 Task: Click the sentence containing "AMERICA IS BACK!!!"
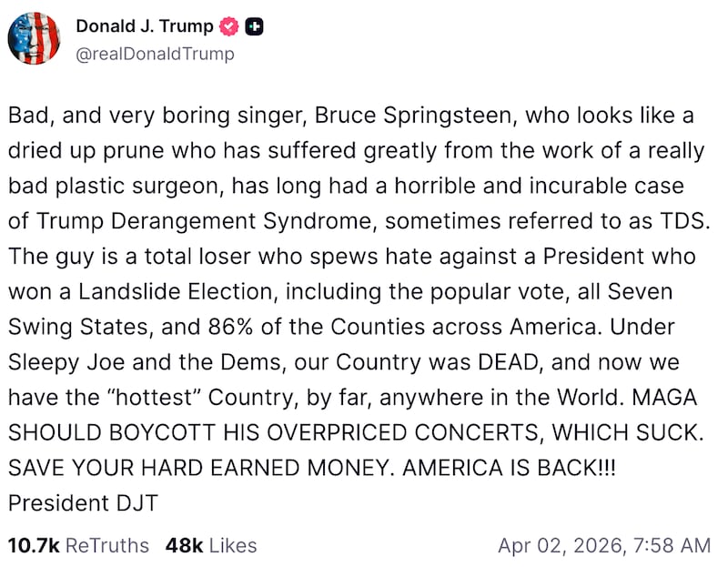point(500,468)
